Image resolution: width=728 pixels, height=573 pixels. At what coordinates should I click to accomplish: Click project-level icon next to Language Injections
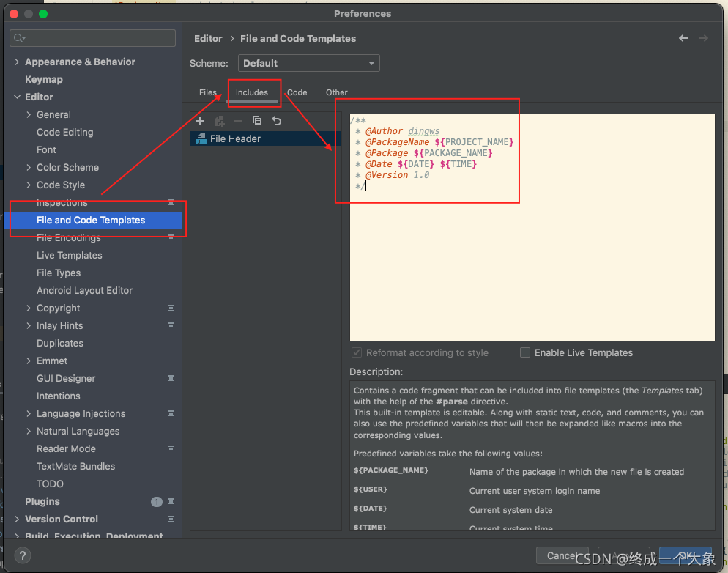[171, 413]
